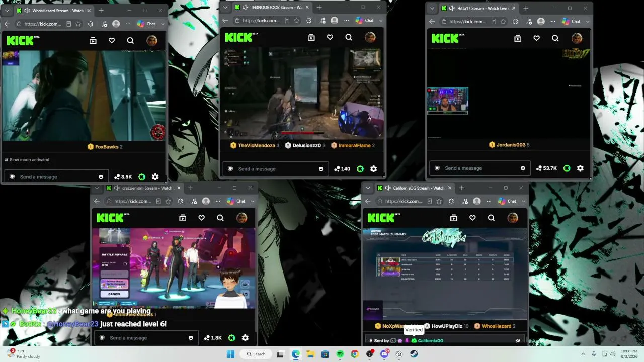Open browse icon in CaliforniaOG window
The width and height of the screenshot is (644, 362).
(453, 218)
